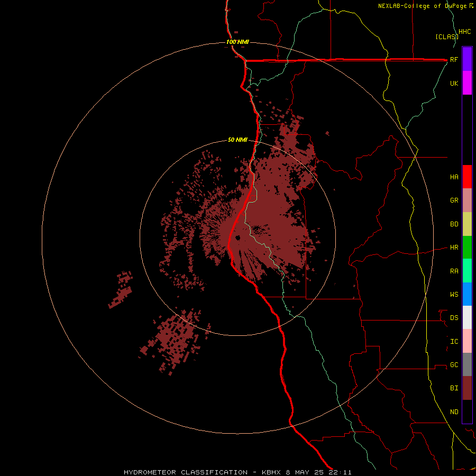The height and width of the screenshot is (476, 476).
Task: Click the 'IC' legend label
Action: pyautogui.click(x=454, y=342)
